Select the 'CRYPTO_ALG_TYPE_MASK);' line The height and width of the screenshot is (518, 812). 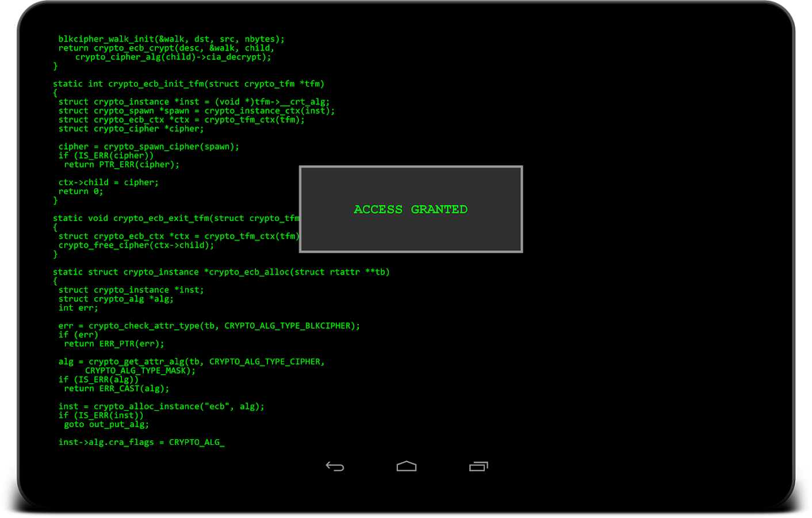click(140, 371)
